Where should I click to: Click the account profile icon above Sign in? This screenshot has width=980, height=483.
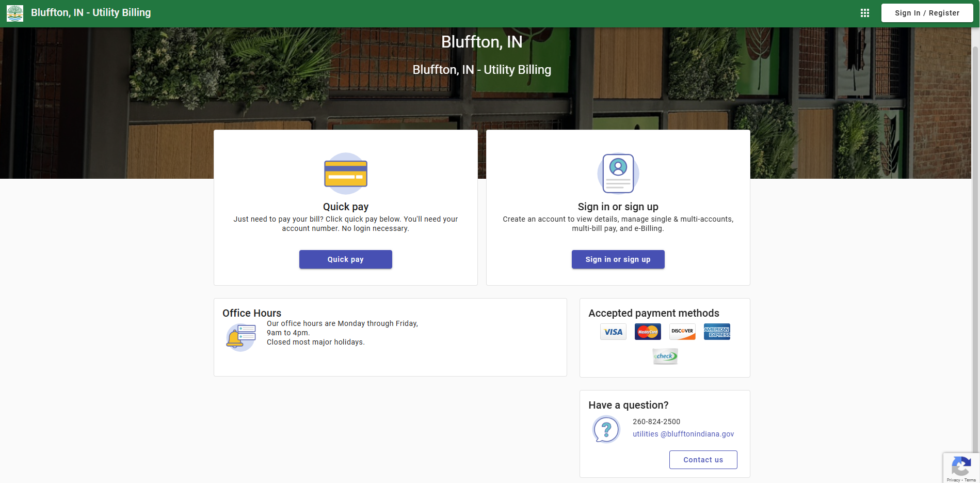(x=618, y=174)
